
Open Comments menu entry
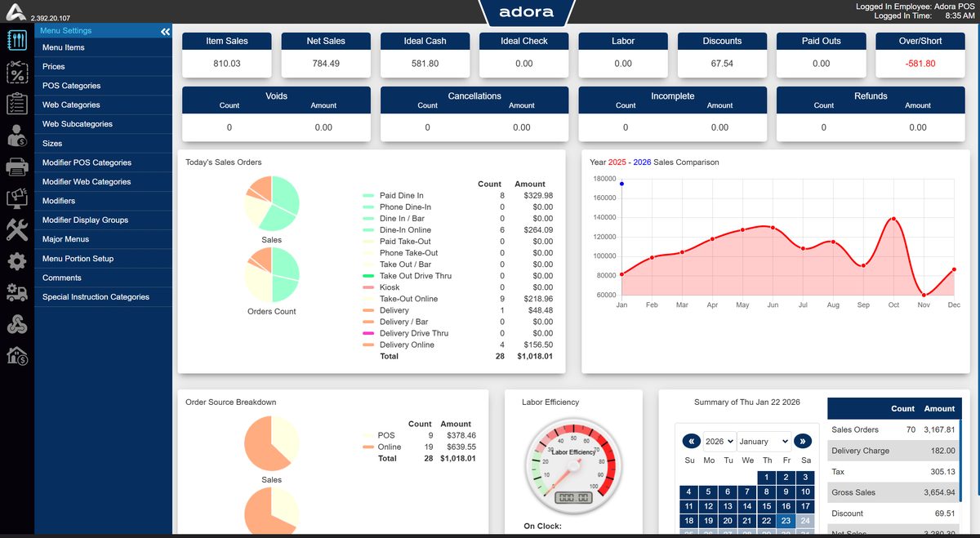[x=103, y=278]
